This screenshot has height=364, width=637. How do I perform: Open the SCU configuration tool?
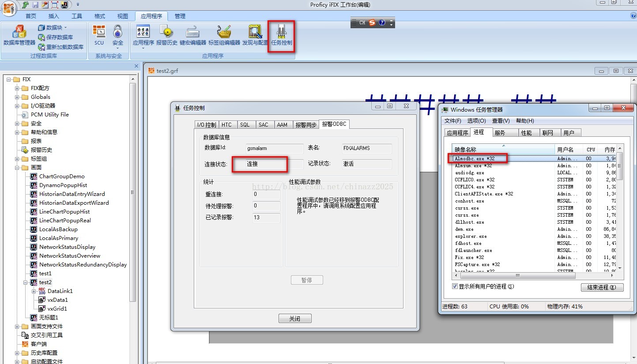pos(99,34)
